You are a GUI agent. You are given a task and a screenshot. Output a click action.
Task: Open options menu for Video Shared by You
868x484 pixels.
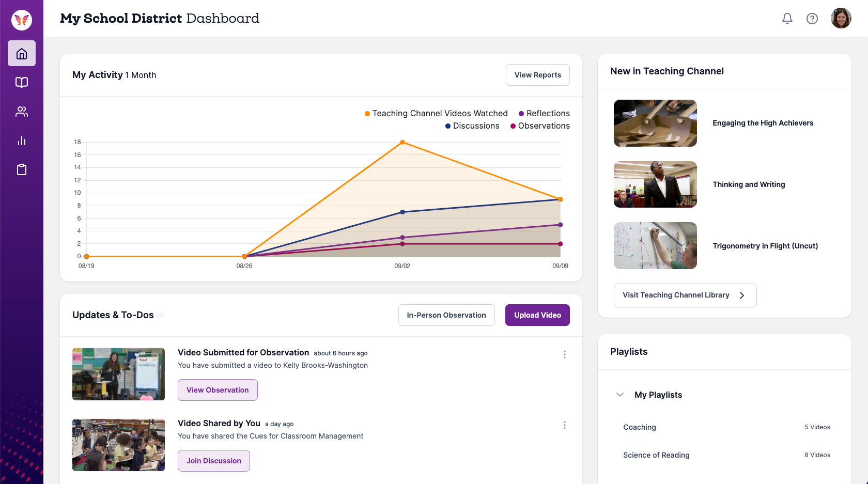[x=564, y=425]
